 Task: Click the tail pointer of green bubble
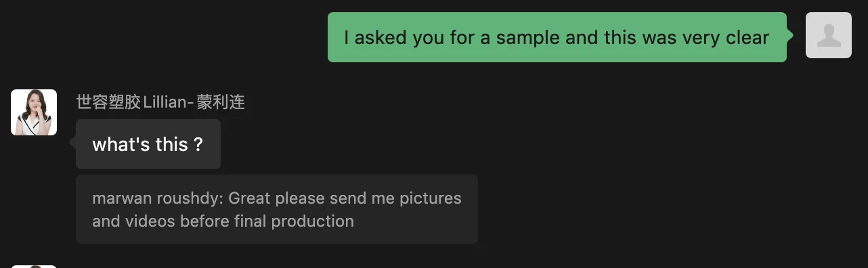tap(789, 35)
